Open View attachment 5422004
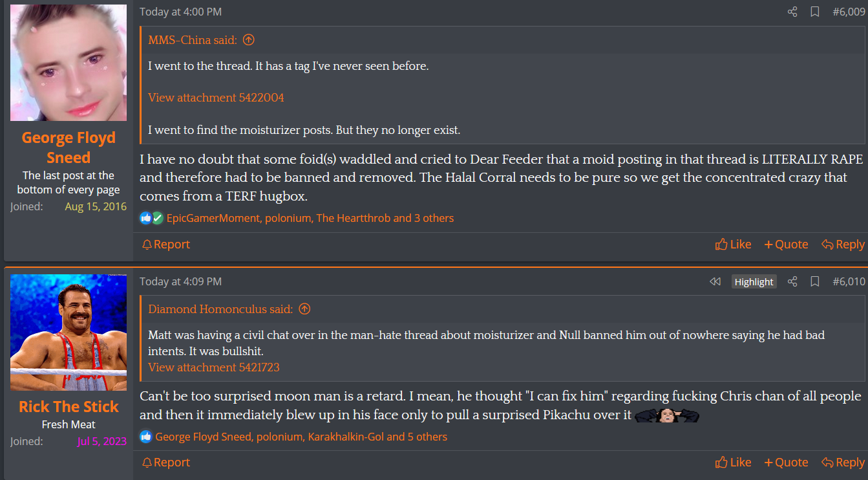The width and height of the screenshot is (868, 480). [216, 98]
